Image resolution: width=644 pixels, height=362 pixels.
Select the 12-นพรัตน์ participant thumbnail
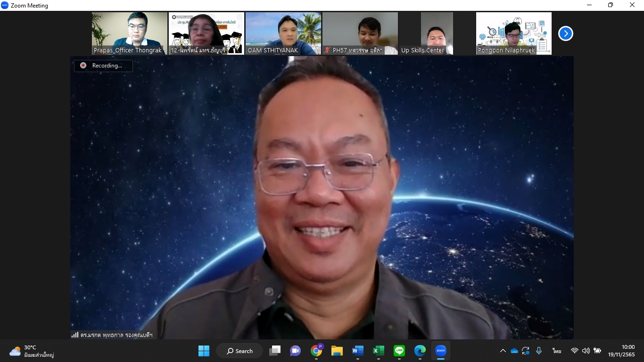pyautogui.click(x=206, y=33)
